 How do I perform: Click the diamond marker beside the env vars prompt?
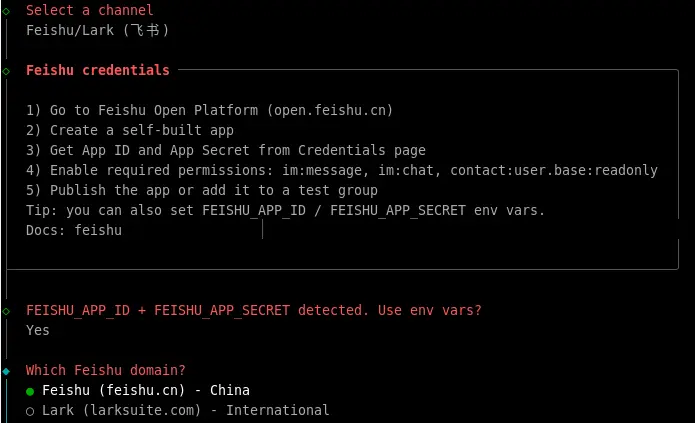tap(6, 310)
